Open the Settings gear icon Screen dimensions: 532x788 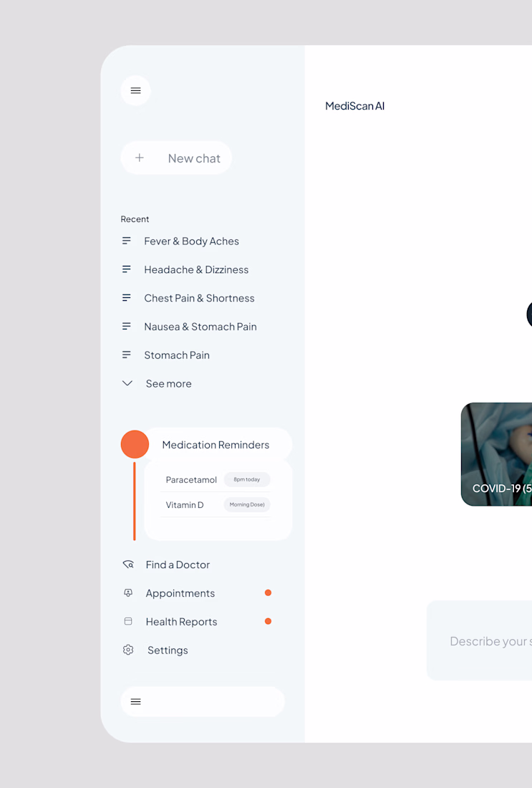128,650
